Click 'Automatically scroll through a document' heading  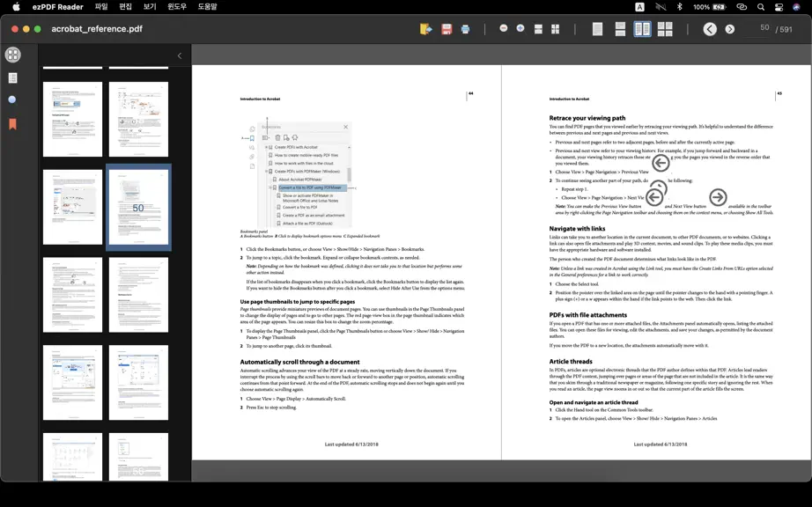click(x=299, y=362)
